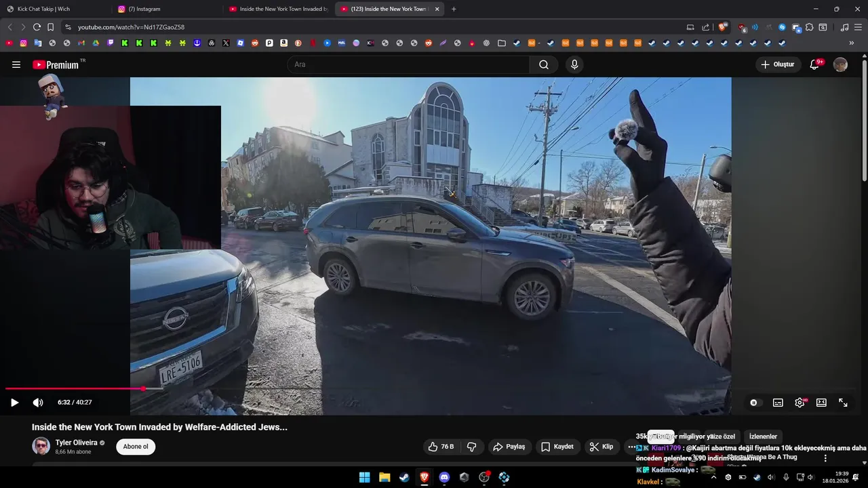Open Steam from the taskbar
Screen dimensions: 868x488
(404, 477)
